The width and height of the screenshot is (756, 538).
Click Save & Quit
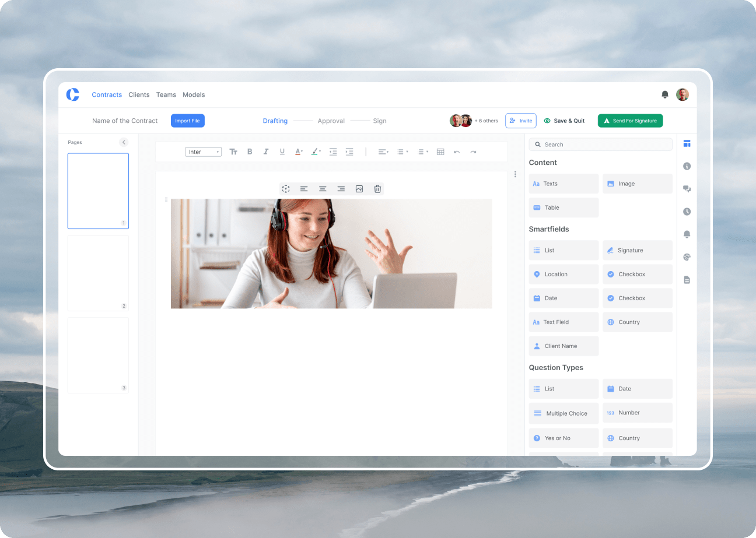(564, 121)
